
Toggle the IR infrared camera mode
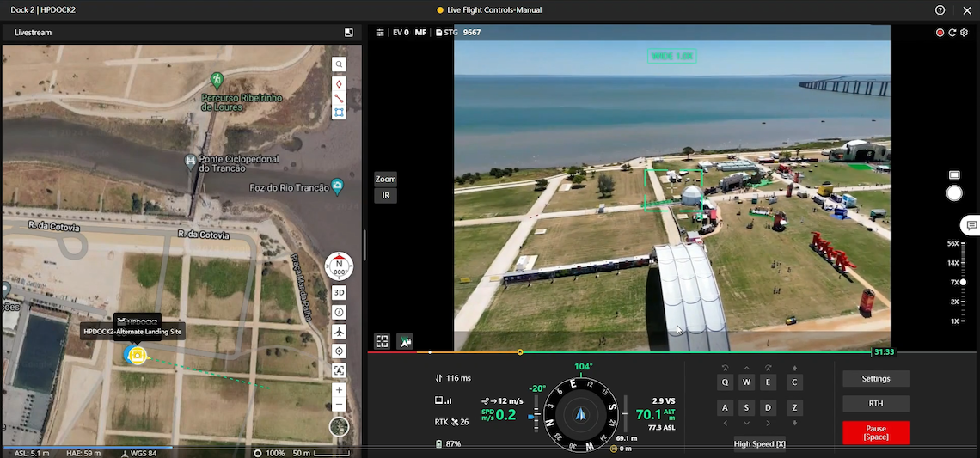385,196
